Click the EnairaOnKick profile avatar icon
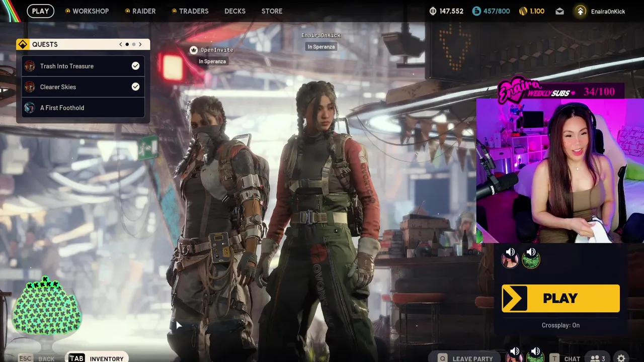644x362 pixels. coord(581,11)
